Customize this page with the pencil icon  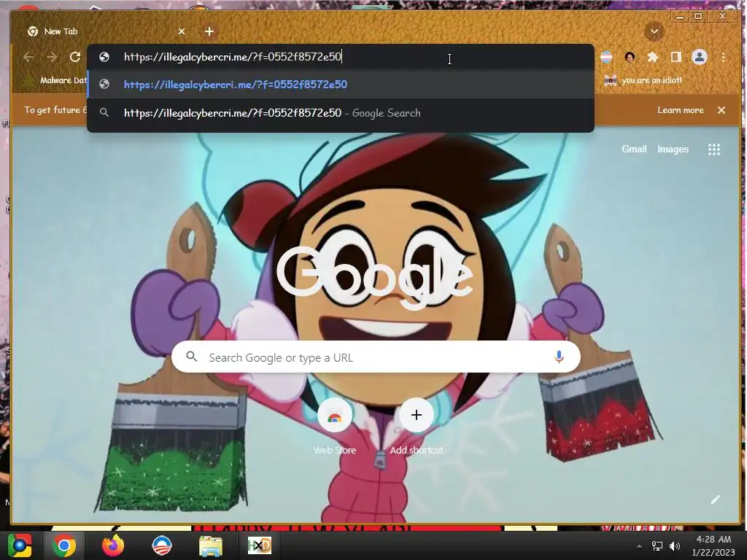(x=715, y=499)
